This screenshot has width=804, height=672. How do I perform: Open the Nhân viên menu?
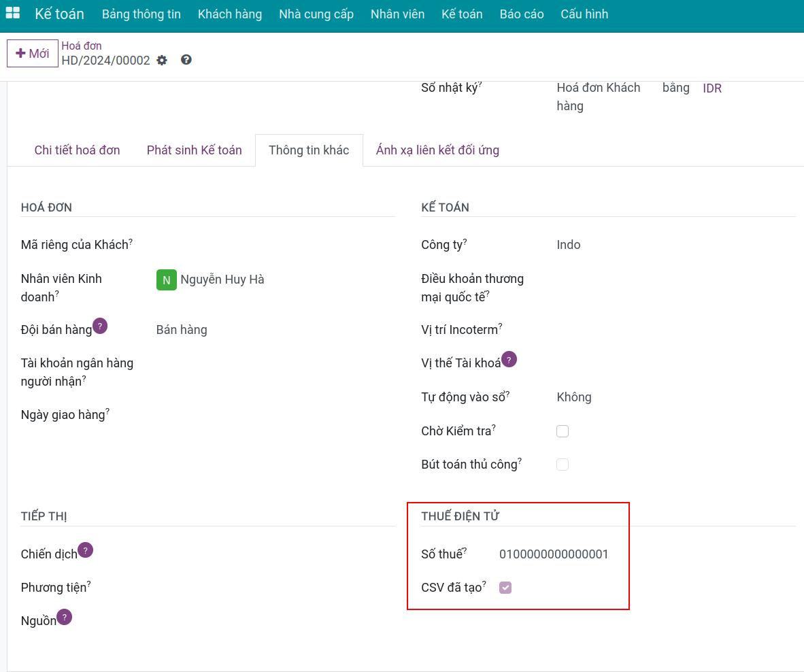(x=398, y=14)
